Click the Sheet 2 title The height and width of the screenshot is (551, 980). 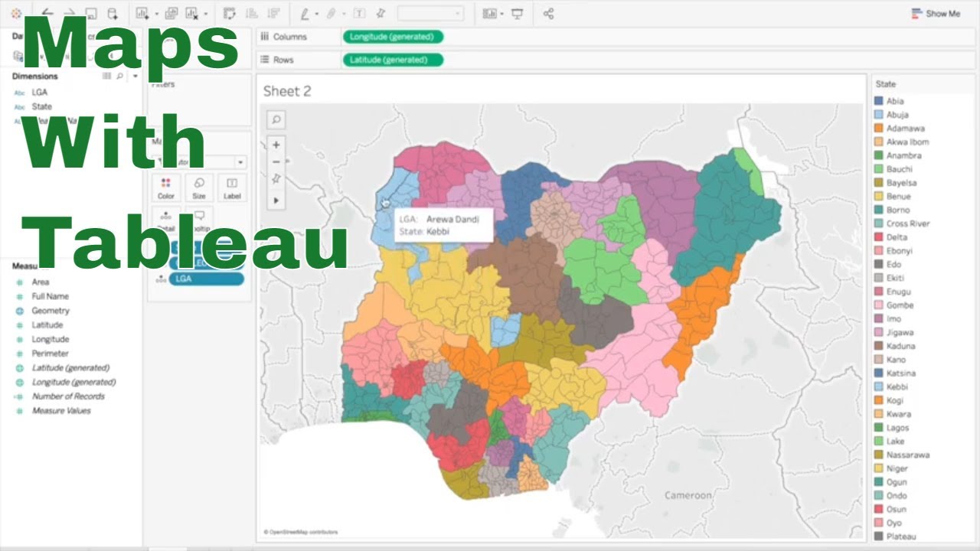[287, 91]
